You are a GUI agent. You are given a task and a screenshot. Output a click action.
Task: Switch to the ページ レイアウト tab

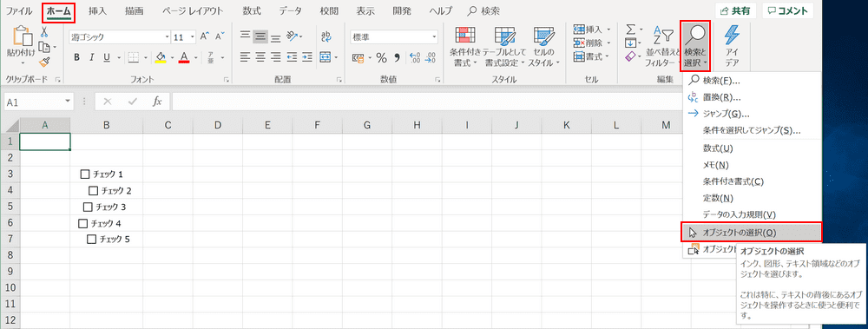point(194,10)
